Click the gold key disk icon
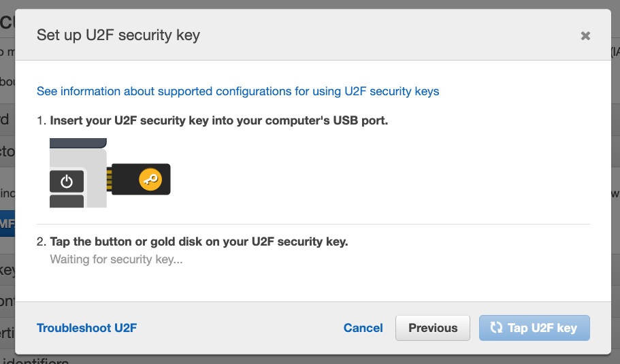 click(150, 180)
